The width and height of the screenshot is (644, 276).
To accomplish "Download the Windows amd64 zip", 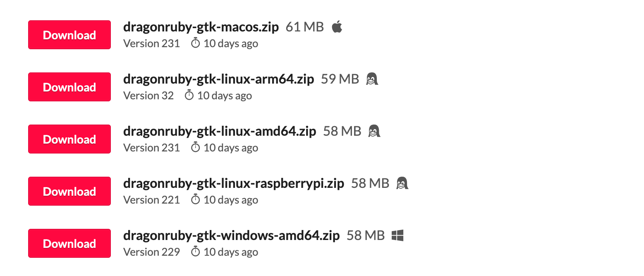I will tap(69, 244).
